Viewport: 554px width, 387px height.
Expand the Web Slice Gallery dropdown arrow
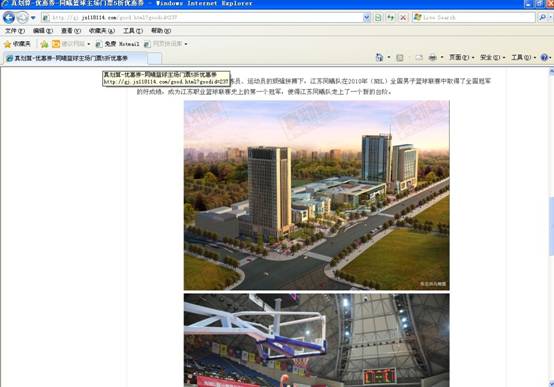click(x=186, y=44)
